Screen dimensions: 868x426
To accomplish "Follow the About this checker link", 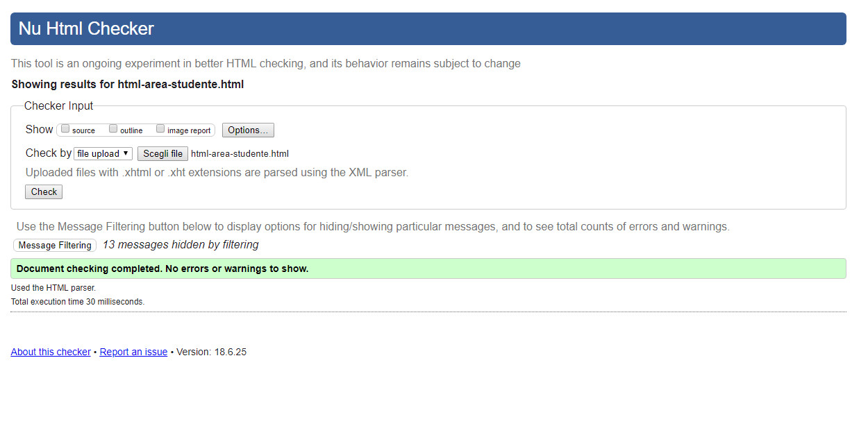I will (51, 352).
